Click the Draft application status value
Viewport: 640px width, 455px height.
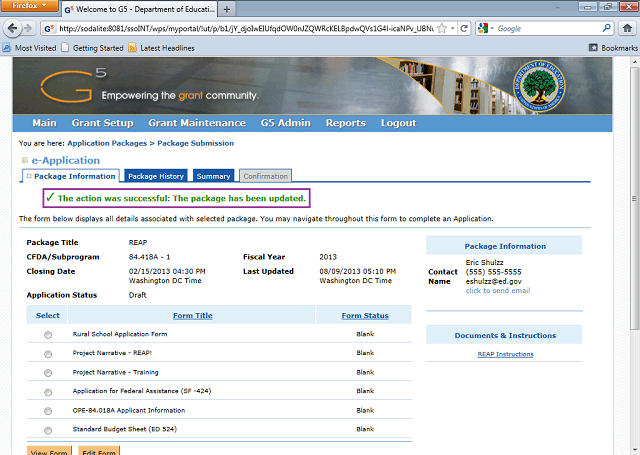(138, 295)
